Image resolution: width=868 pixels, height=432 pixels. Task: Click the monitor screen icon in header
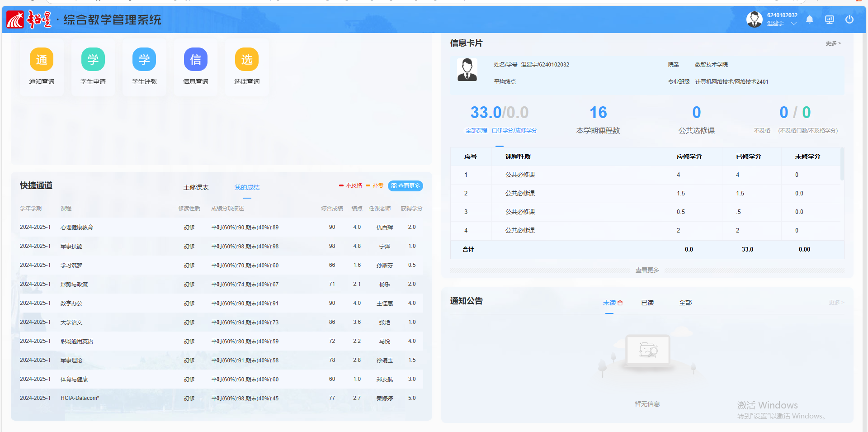click(x=829, y=19)
